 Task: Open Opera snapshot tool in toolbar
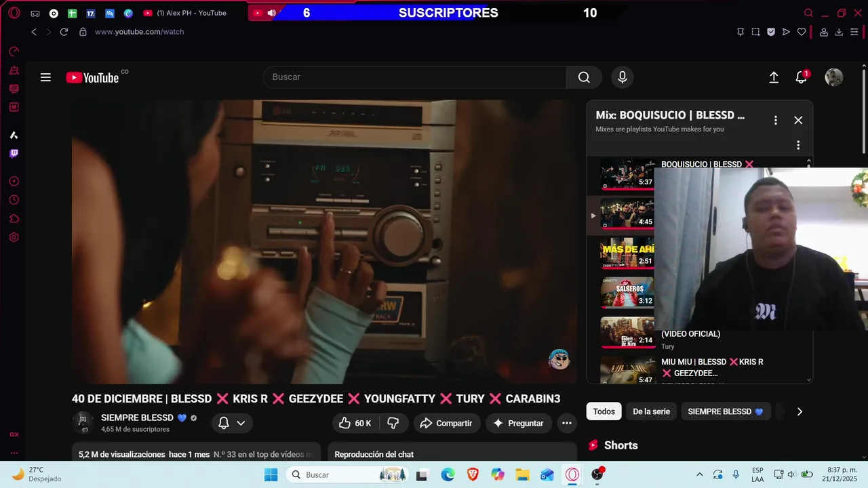(x=755, y=32)
